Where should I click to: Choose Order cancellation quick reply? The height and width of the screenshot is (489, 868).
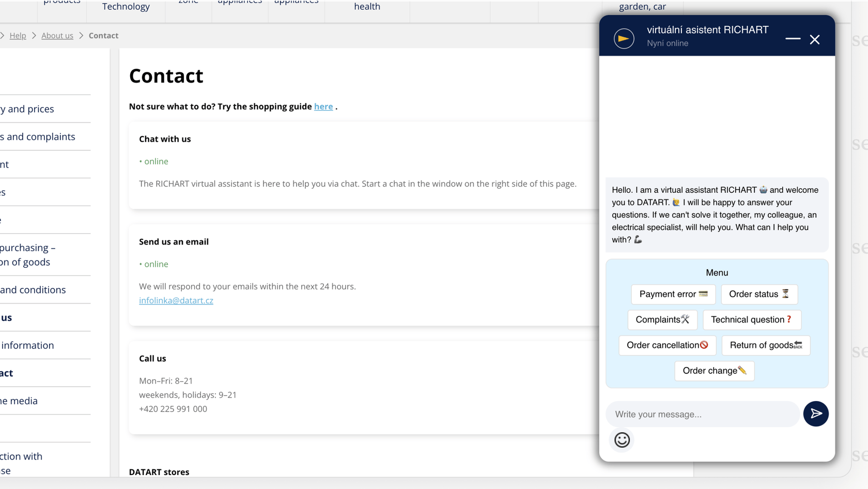667,345
